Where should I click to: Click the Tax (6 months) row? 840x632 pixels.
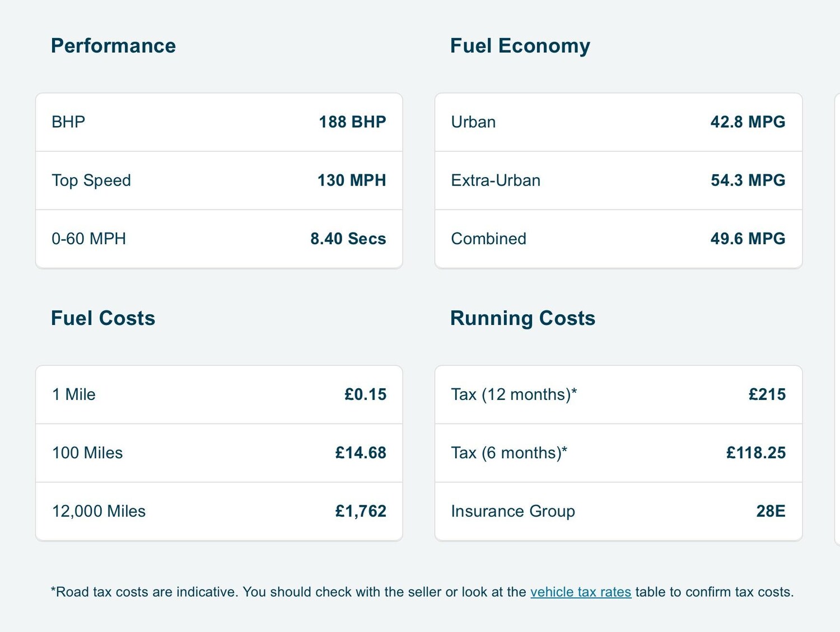[618, 453]
